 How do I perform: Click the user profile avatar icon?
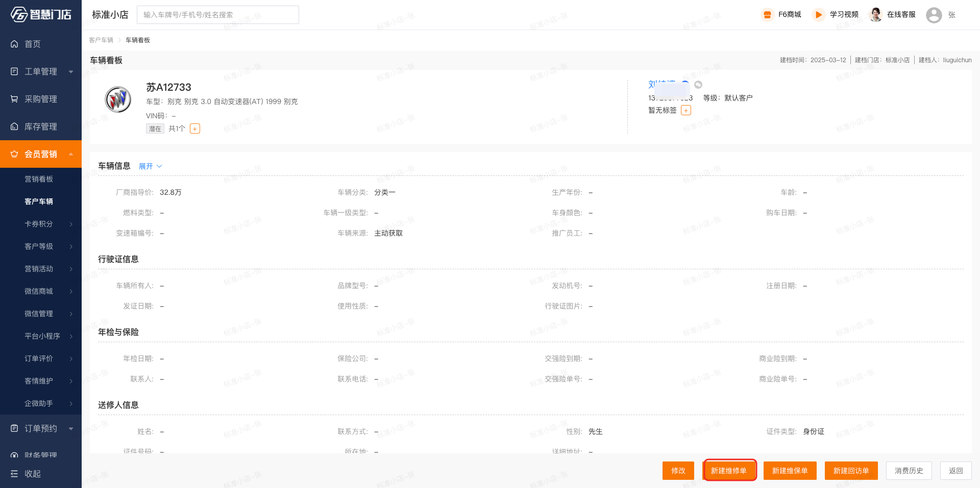[x=934, y=15]
